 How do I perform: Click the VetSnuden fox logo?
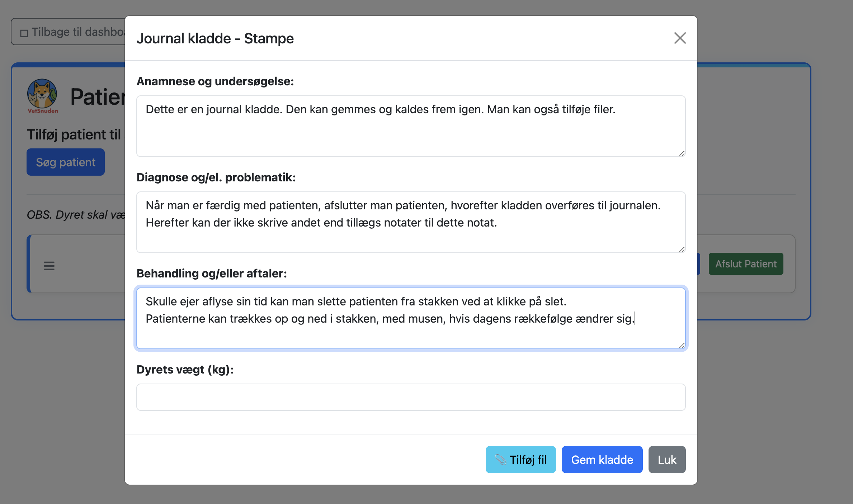pos(42,96)
